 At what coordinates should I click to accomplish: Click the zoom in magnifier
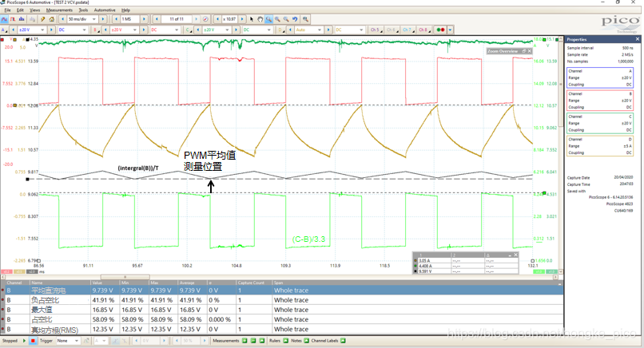277,19
